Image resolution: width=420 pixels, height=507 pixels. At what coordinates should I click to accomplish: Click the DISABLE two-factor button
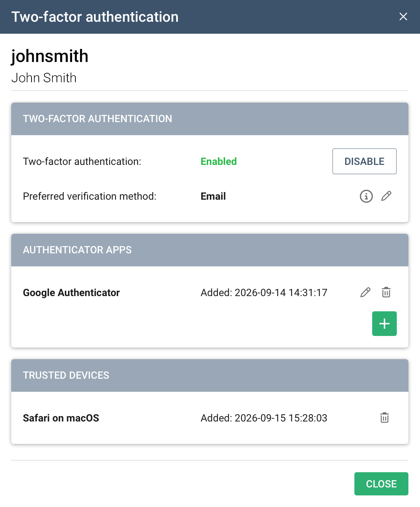click(364, 161)
